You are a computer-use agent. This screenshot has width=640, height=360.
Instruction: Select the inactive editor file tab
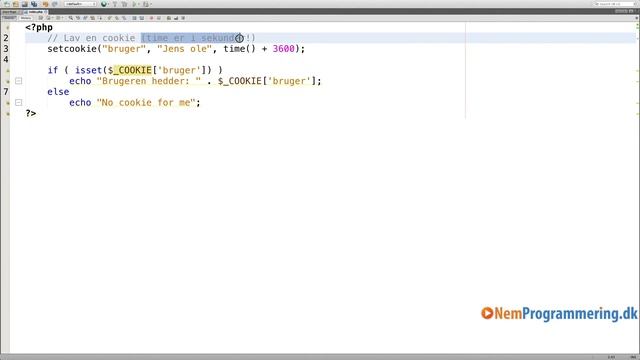point(11,12)
